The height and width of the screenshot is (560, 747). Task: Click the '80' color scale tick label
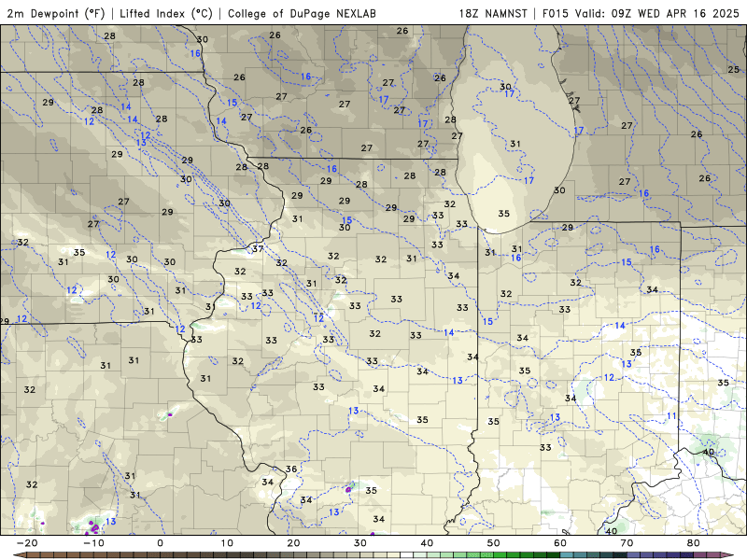(694, 543)
